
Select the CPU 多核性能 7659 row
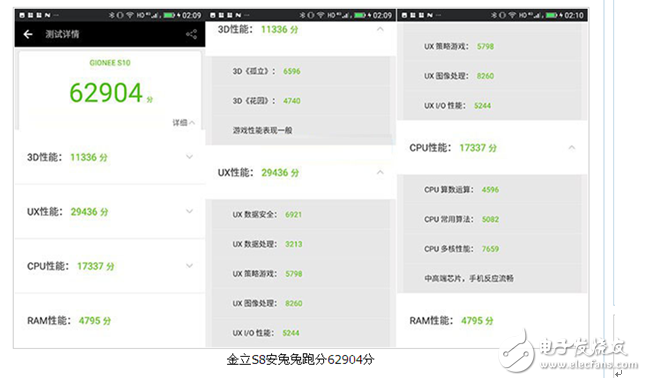point(492,249)
